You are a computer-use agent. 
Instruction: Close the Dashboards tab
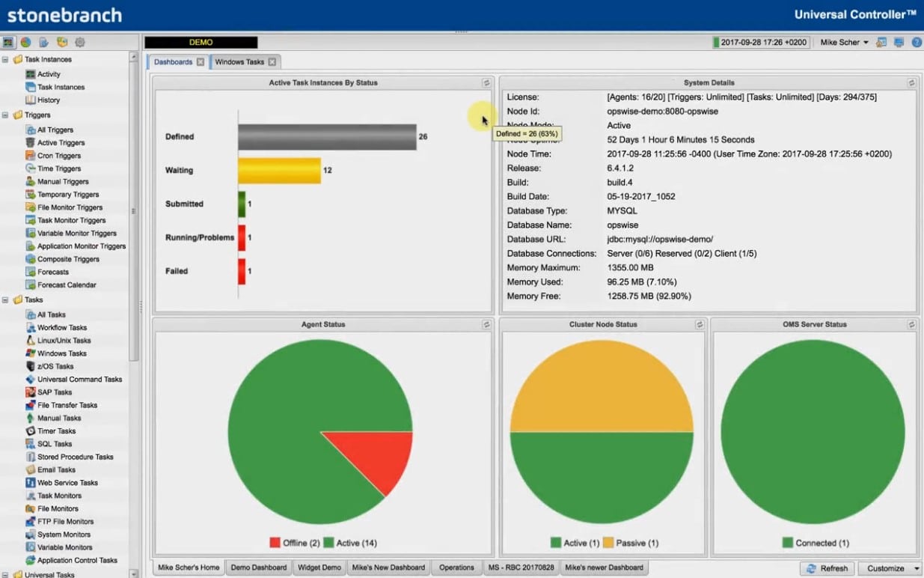201,62
